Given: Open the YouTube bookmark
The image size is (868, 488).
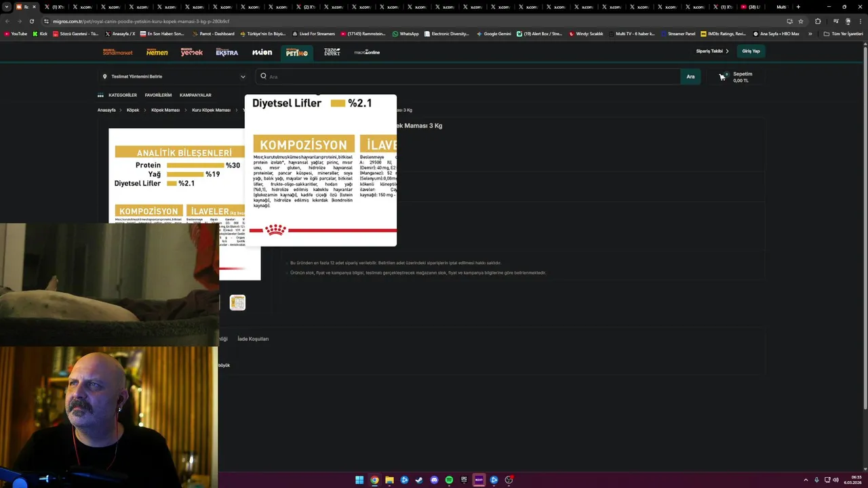Looking at the screenshot, I should click(x=16, y=34).
